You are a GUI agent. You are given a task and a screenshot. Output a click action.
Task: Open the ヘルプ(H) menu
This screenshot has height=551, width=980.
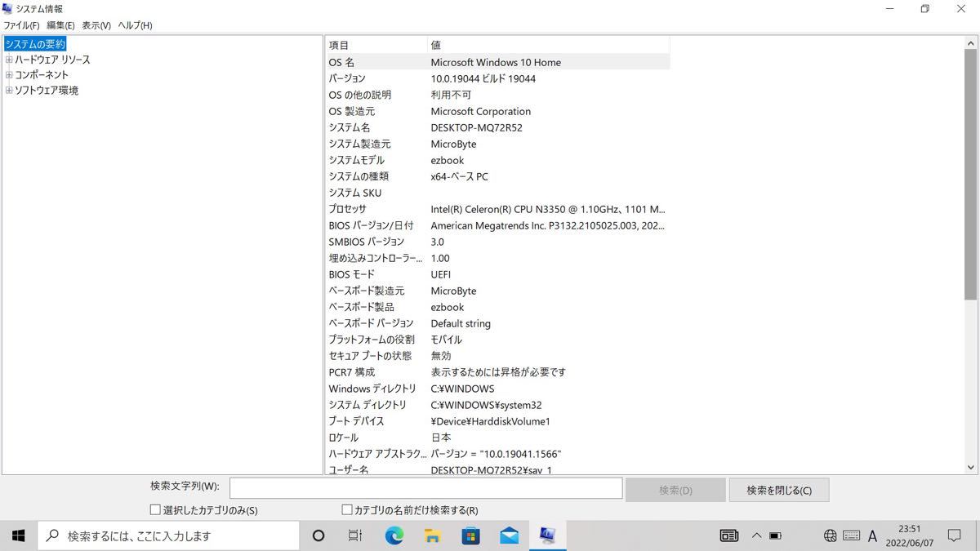pyautogui.click(x=135, y=25)
